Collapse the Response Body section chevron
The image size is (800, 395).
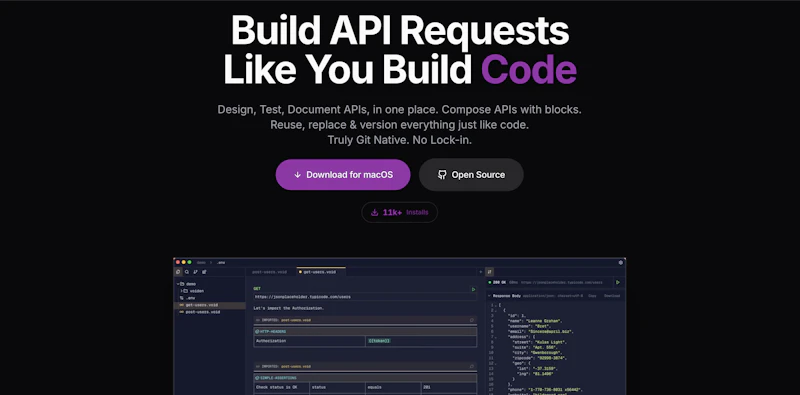coord(489,295)
